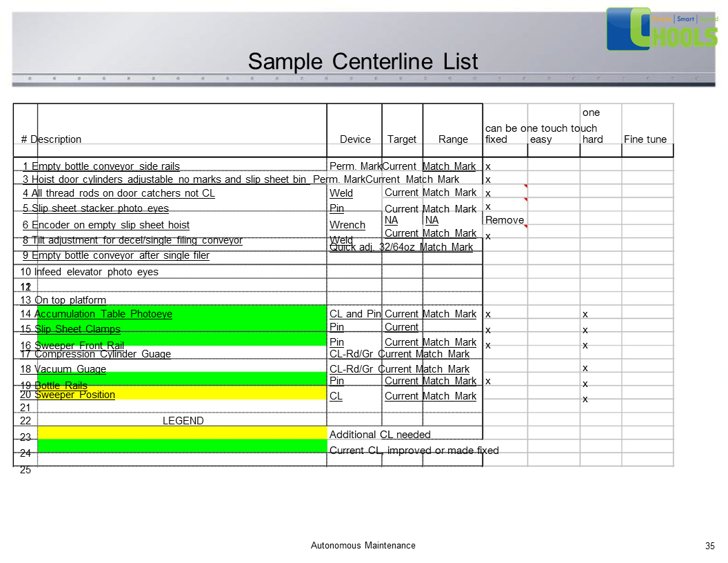Click the green legend color bar

click(181, 446)
